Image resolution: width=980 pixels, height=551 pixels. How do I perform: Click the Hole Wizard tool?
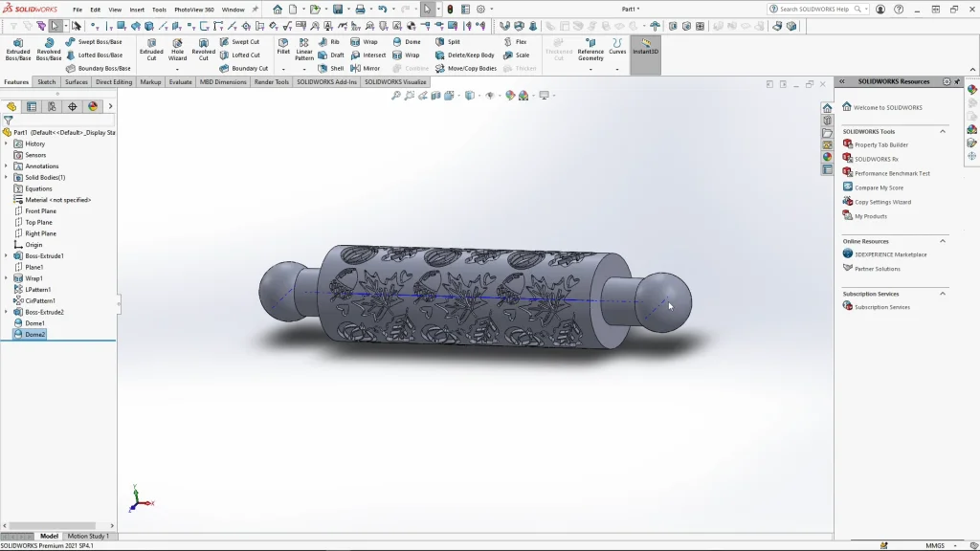(177, 49)
